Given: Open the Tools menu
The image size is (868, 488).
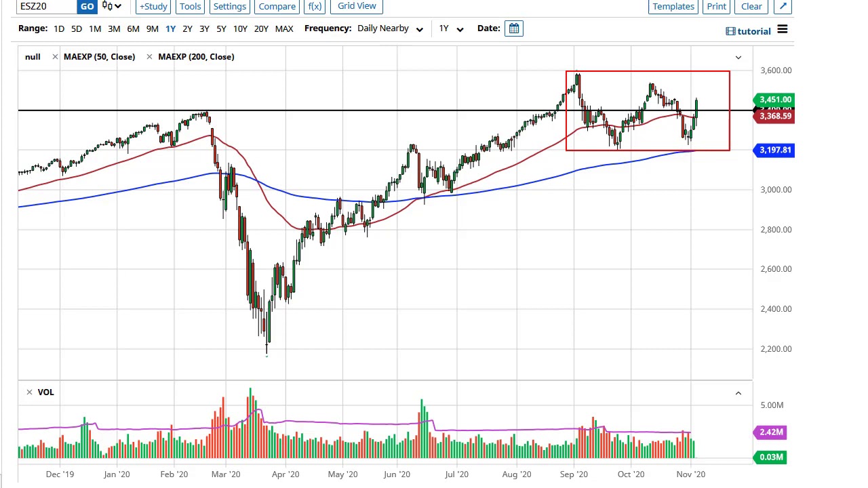Looking at the screenshot, I should [x=190, y=6].
